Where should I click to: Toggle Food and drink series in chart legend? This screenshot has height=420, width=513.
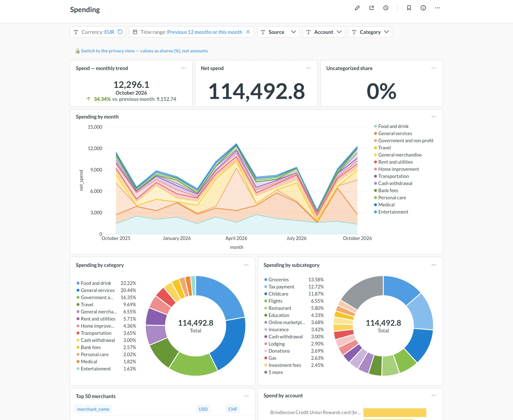coord(391,126)
